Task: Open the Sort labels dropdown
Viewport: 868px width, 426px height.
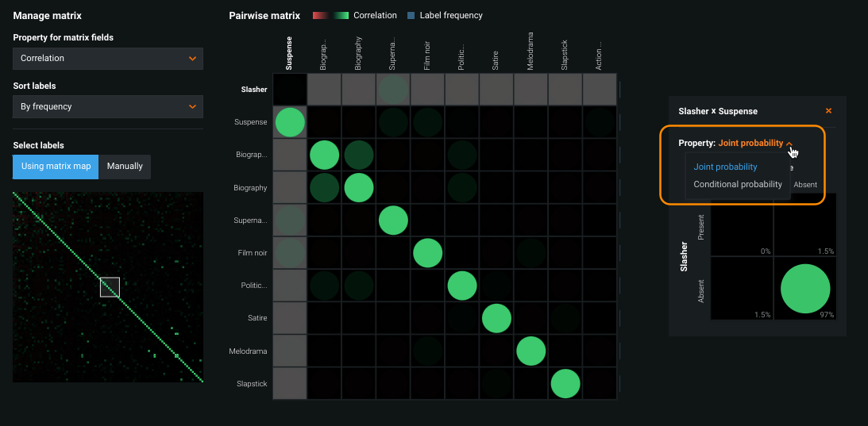Action: 108,106
